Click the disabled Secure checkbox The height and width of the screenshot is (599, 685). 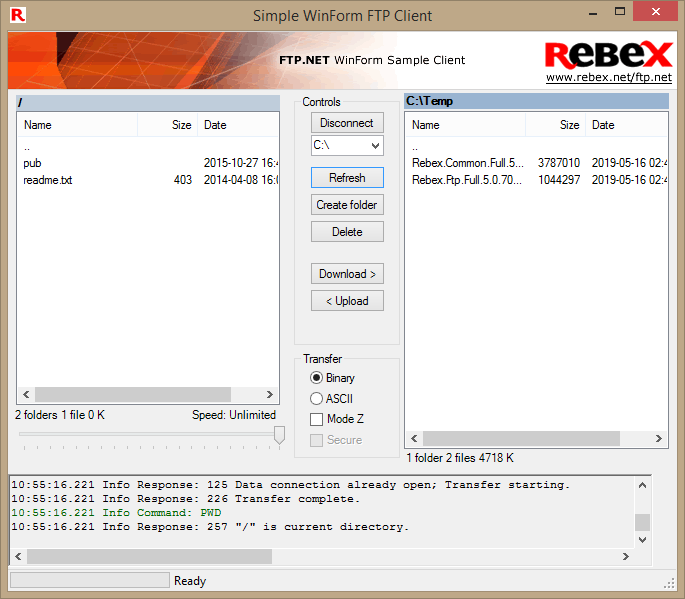point(336,440)
